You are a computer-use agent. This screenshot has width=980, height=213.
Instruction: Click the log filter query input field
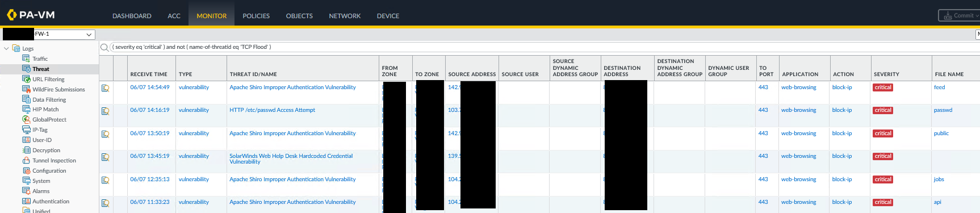pos(545,47)
